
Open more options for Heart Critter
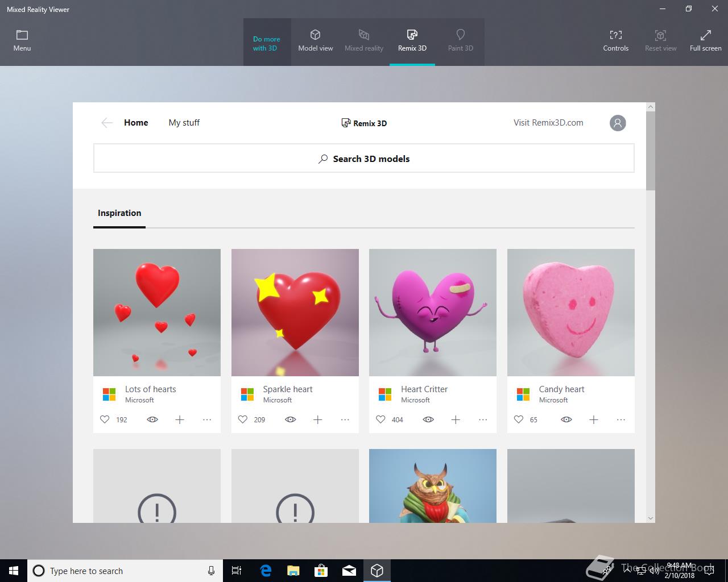tap(483, 419)
